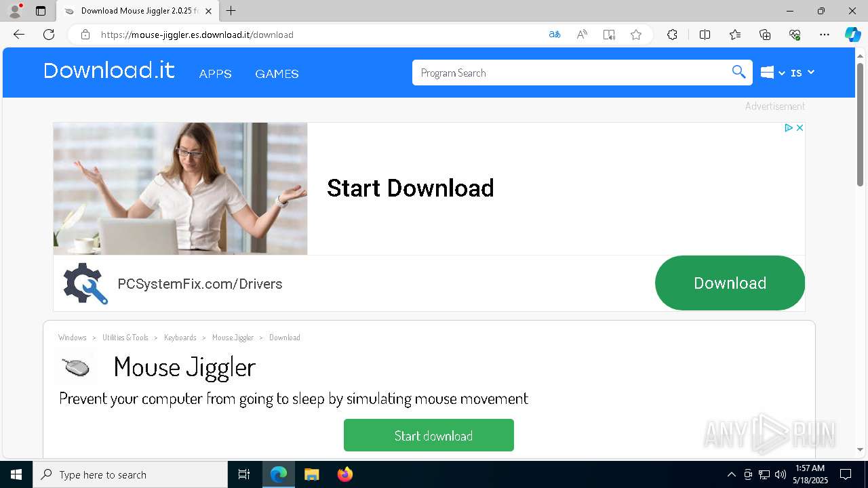Open Collections panel
The image size is (868, 488).
765,35
